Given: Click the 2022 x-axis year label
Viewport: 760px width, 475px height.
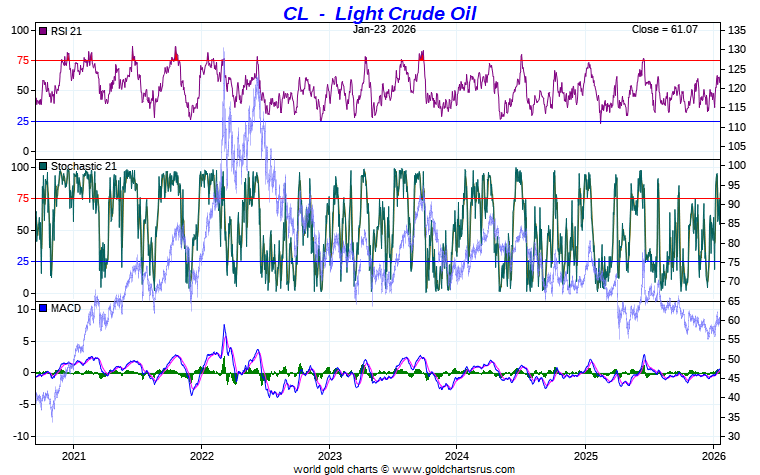Looking at the screenshot, I should click(x=202, y=456).
